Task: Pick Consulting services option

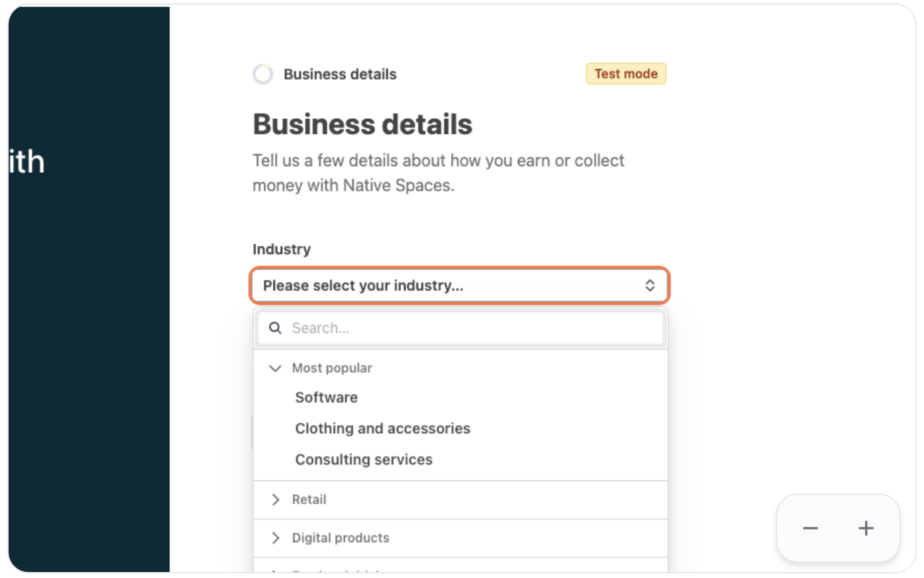Action: point(364,460)
